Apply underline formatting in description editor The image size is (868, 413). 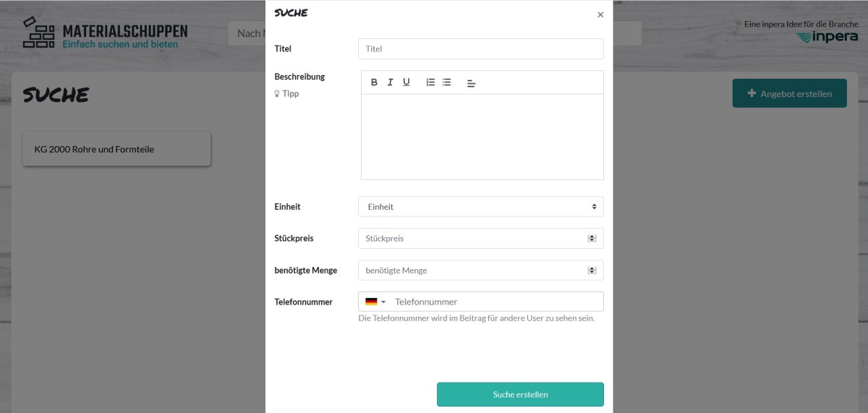(407, 82)
